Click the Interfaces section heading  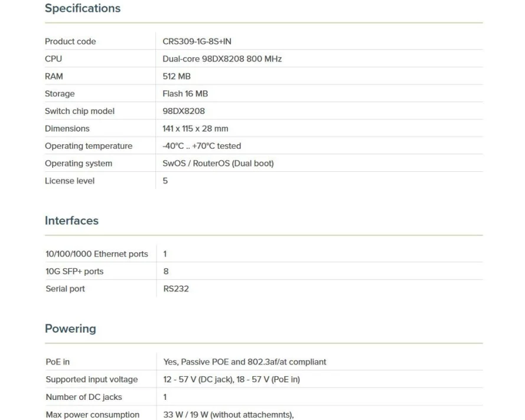click(71, 220)
